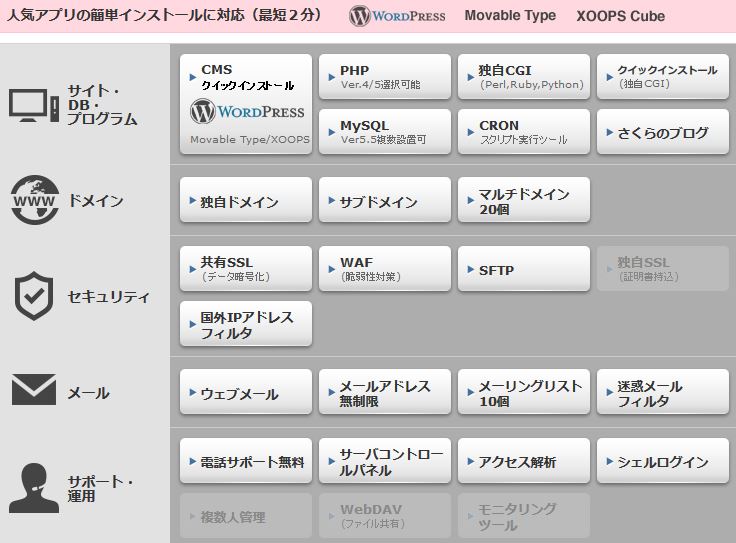The width and height of the screenshot is (736, 543).
Task: Open the CRON script tool button
Action: (523, 132)
